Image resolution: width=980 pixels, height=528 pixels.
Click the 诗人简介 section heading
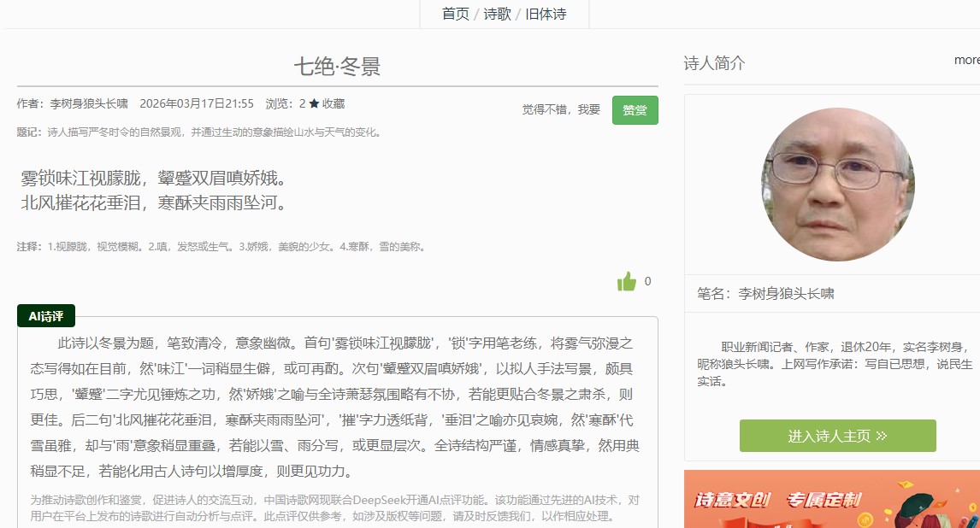point(714,63)
